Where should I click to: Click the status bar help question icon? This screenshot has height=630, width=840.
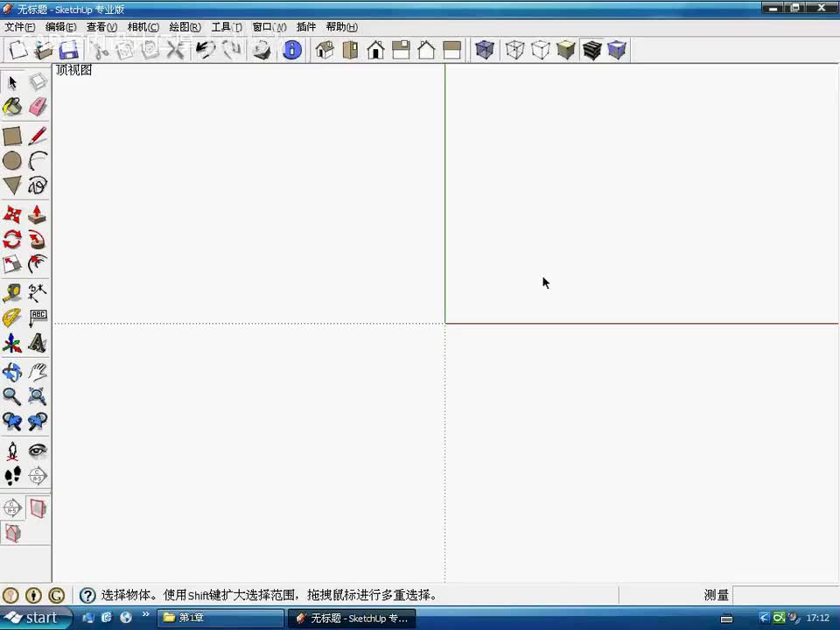(87, 595)
